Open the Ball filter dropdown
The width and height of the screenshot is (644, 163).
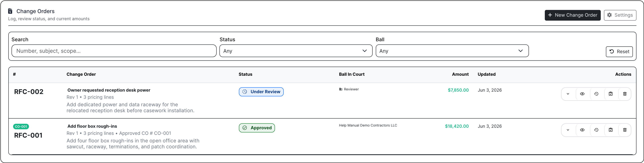coord(452,51)
